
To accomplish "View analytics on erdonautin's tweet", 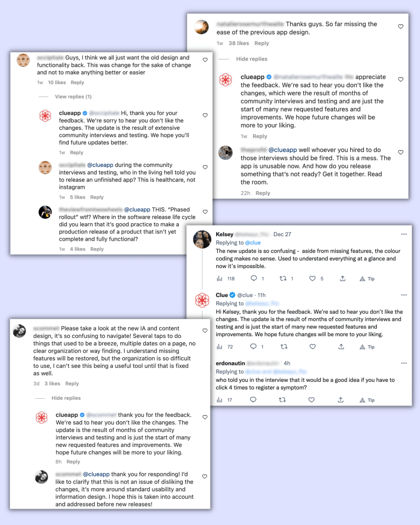I will [x=219, y=399].
